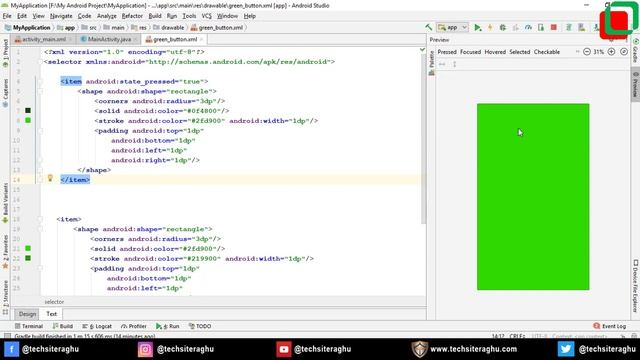
Task: Open the Terminal tool window
Action: tap(29, 326)
